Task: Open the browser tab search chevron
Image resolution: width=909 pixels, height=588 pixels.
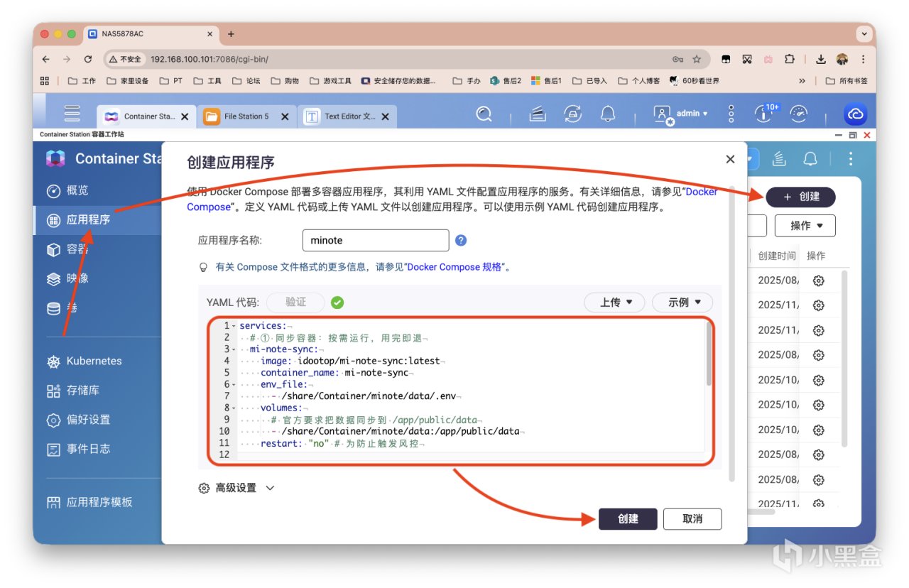Action: pyautogui.click(x=864, y=33)
